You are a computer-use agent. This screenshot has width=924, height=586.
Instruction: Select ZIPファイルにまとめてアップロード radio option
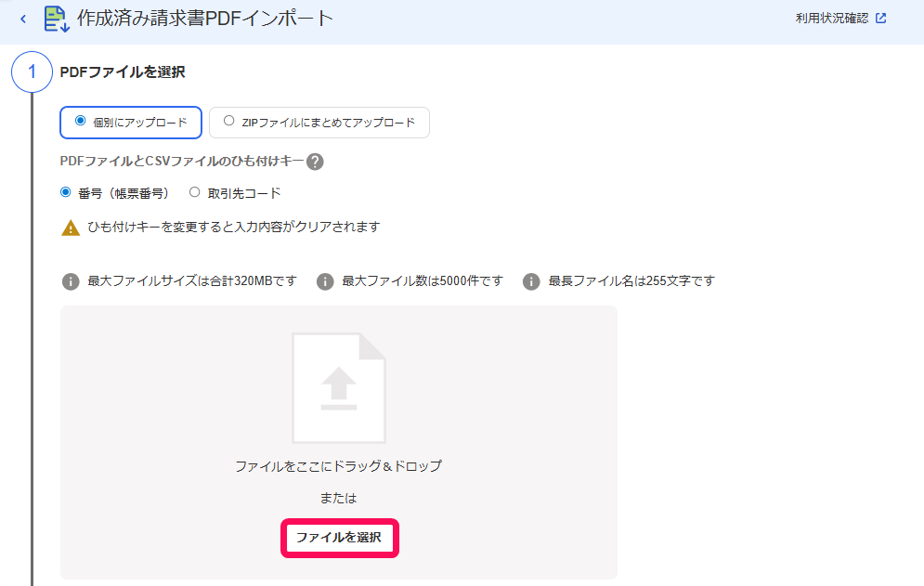click(x=319, y=123)
